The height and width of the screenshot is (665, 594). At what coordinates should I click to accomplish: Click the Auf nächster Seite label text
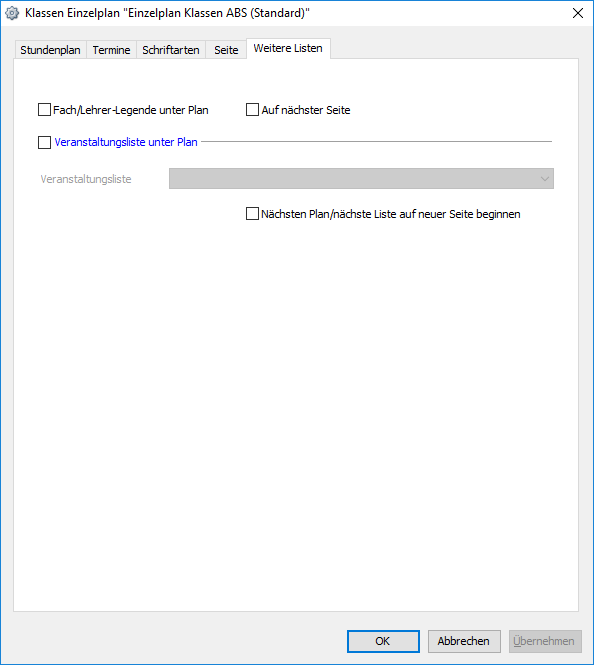(x=306, y=110)
